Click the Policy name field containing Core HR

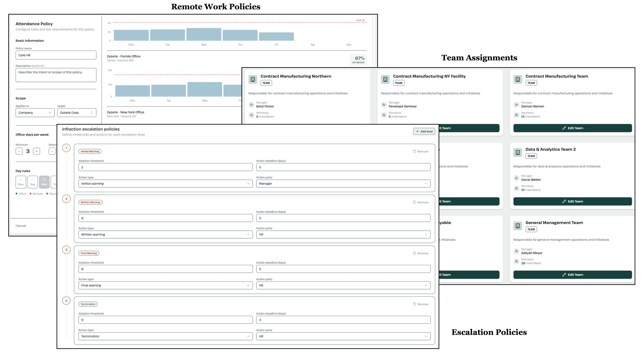(56, 55)
